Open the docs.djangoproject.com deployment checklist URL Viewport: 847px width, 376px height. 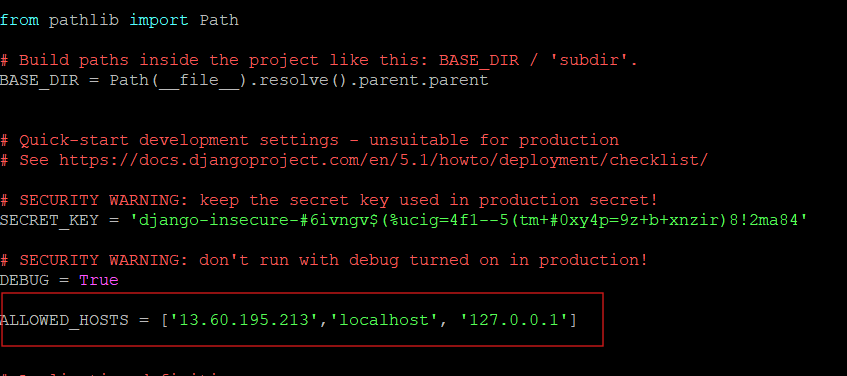click(x=383, y=160)
